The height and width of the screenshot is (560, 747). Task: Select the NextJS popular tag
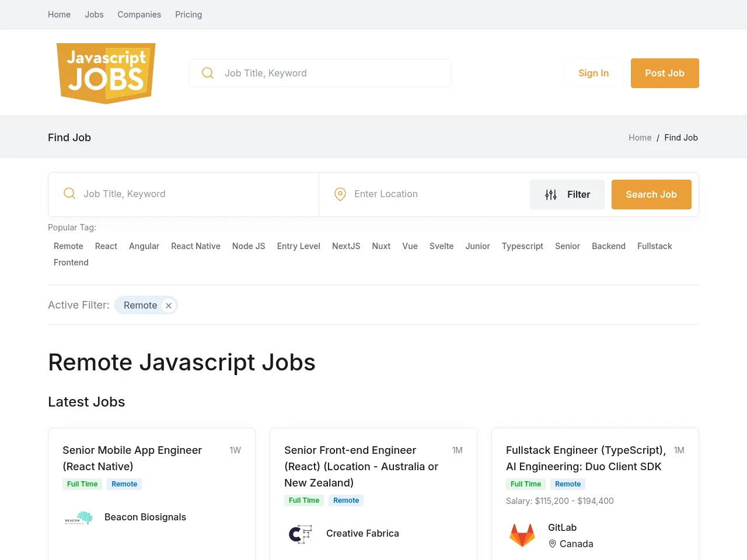click(x=346, y=246)
